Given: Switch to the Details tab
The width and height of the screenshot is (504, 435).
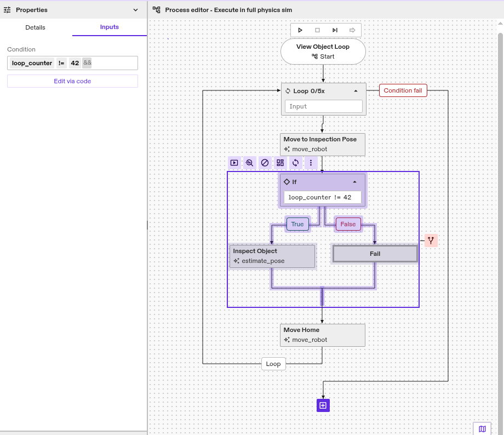Looking at the screenshot, I should (x=36, y=27).
